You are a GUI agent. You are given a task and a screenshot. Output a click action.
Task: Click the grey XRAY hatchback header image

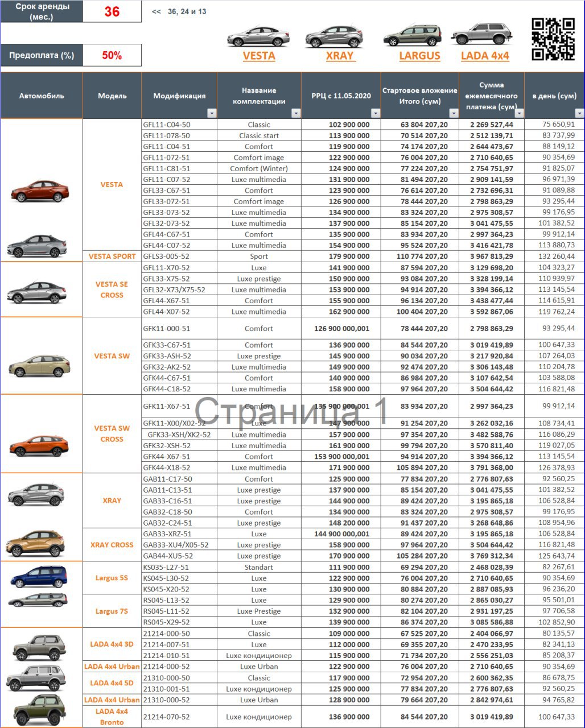334,36
